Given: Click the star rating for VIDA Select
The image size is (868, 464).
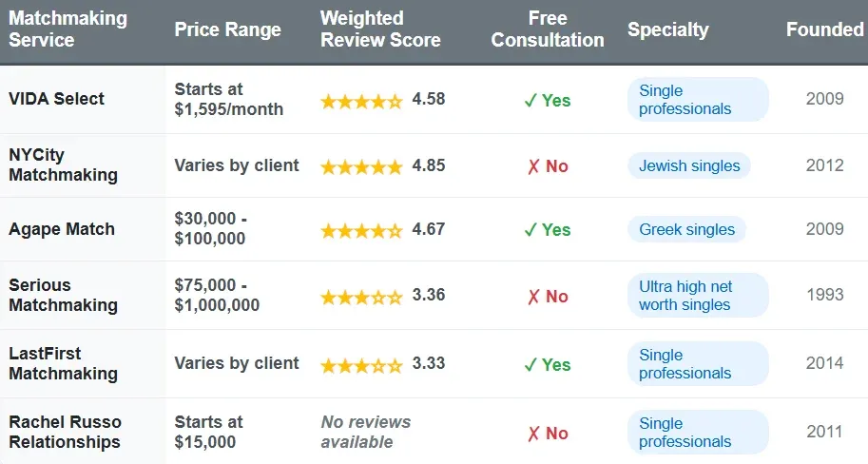Looking at the screenshot, I should [361, 100].
